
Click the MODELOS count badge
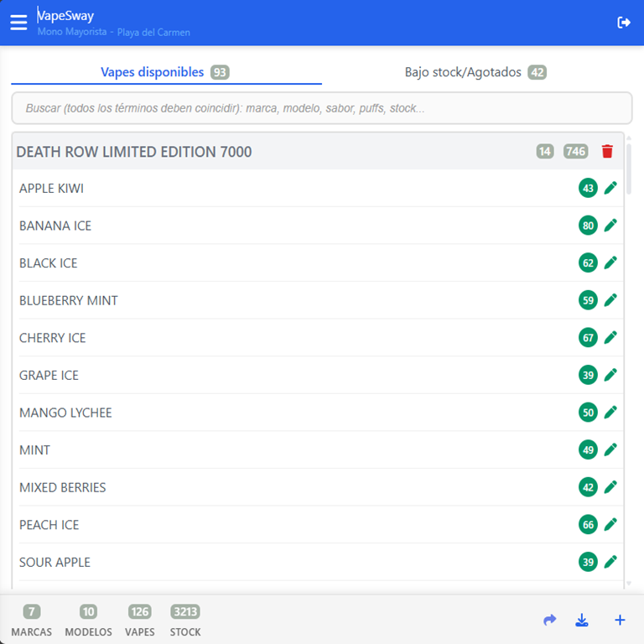coord(88,611)
